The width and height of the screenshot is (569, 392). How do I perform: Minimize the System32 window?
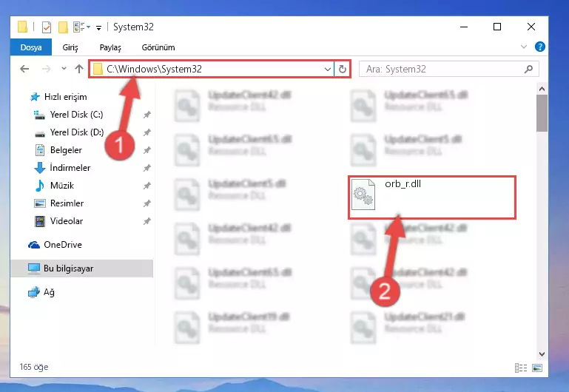coord(464,27)
